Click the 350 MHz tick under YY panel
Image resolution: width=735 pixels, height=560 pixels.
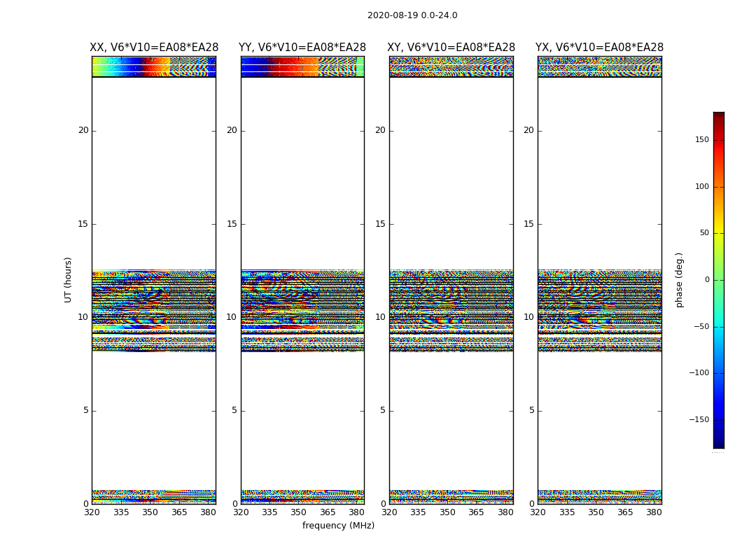coord(299,512)
